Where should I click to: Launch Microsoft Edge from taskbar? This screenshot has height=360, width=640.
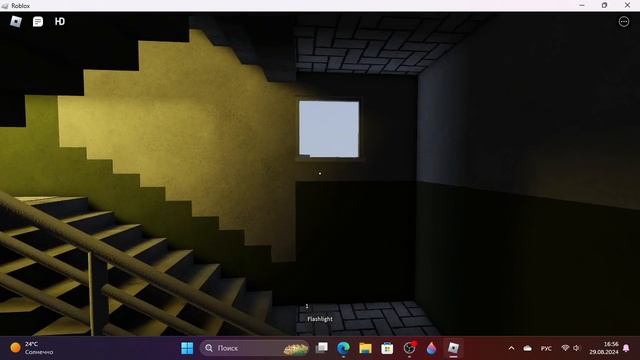[x=344, y=348]
